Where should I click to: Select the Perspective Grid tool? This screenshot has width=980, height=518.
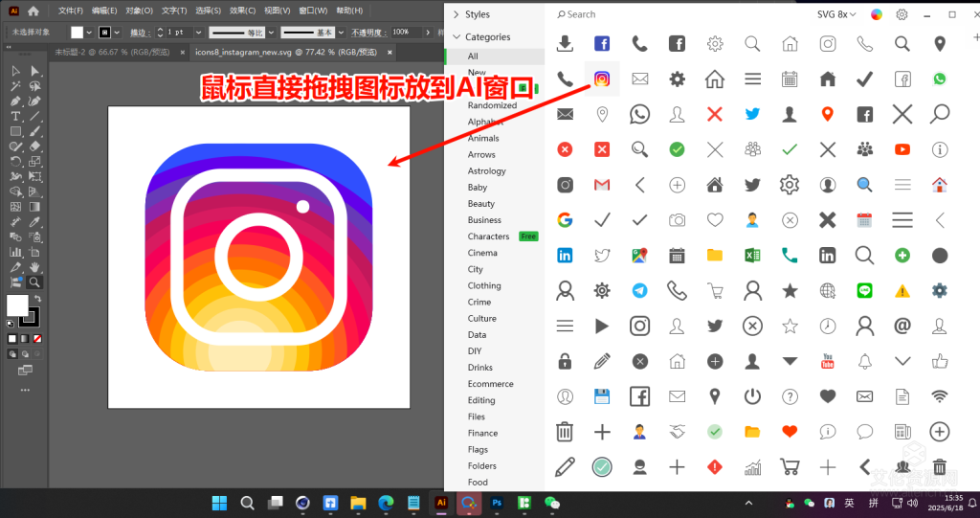(35, 192)
